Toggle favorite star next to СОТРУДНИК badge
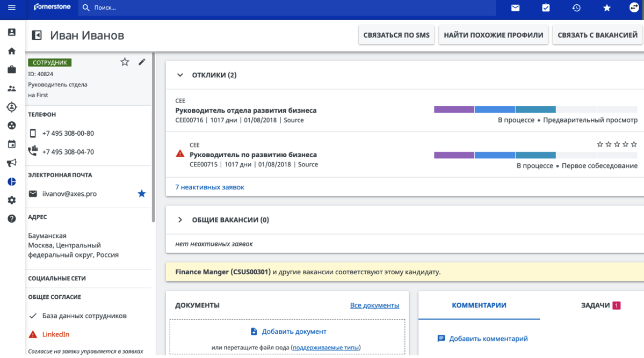This screenshot has width=644, height=358. click(125, 62)
